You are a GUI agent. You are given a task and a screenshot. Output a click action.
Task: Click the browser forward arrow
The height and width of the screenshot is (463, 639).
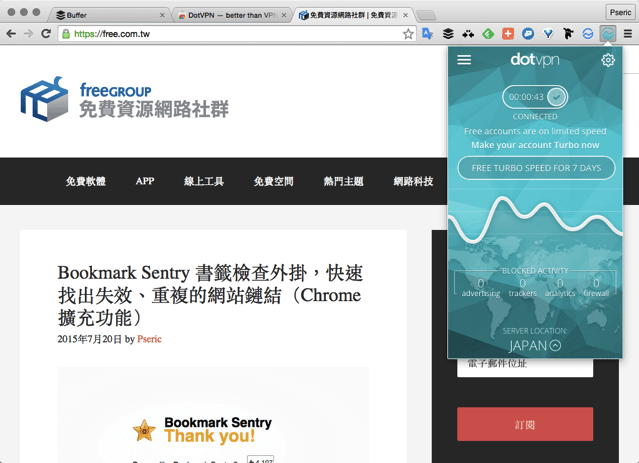29,34
